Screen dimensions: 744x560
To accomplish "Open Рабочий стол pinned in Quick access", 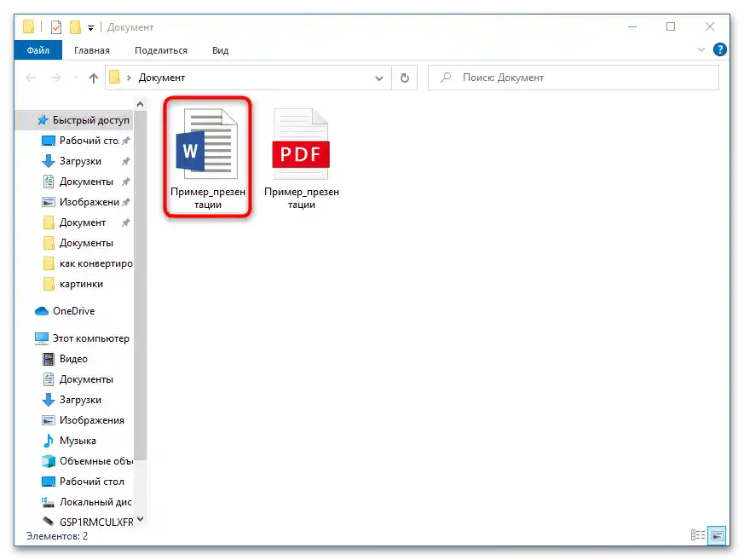I will tap(85, 141).
